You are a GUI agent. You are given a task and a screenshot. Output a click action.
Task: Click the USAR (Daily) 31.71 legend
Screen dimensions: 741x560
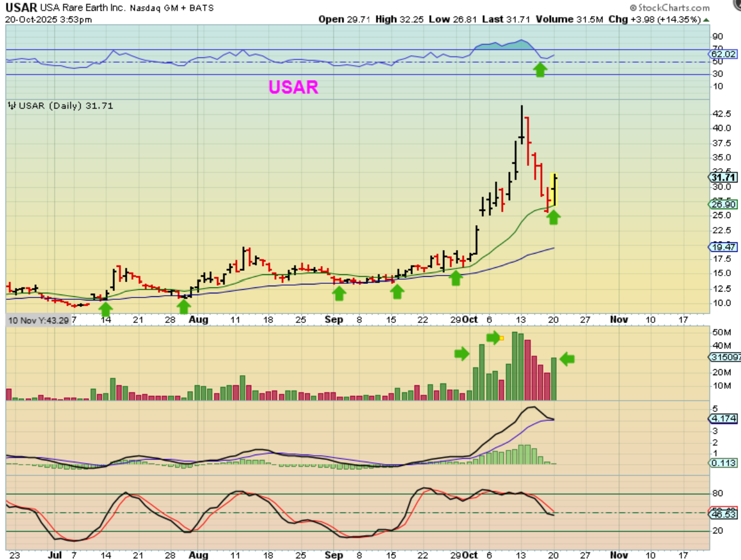(x=61, y=106)
